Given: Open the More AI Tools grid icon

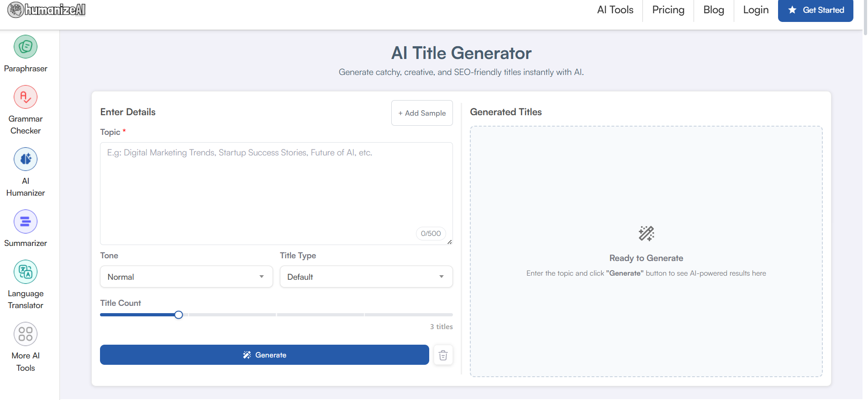Looking at the screenshot, I should point(26,334).
